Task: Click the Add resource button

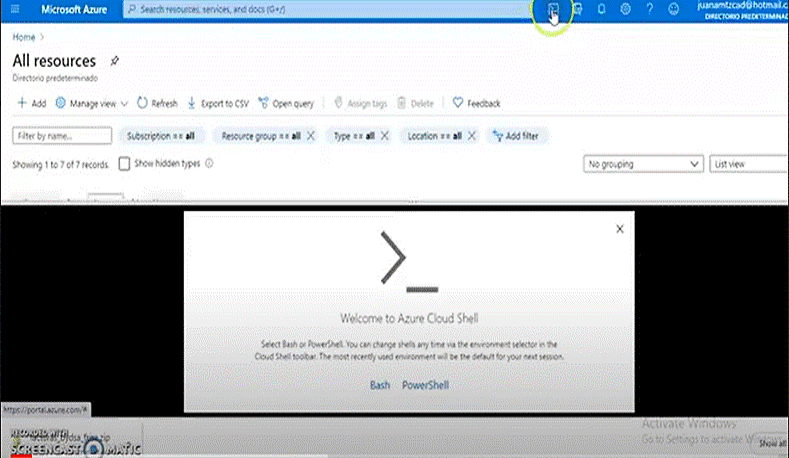Action: pos(32,103)
